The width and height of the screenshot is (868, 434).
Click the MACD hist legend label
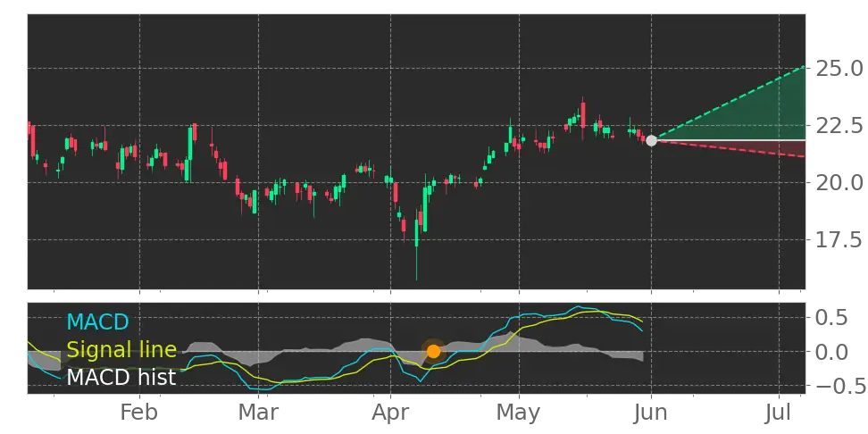(x=121, y=377)
